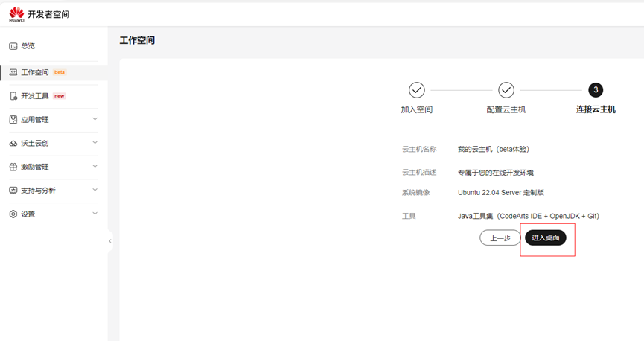Click the 激励管理 gift icon
The height and width of the screenshot is (341, 644).
(13, 167)
